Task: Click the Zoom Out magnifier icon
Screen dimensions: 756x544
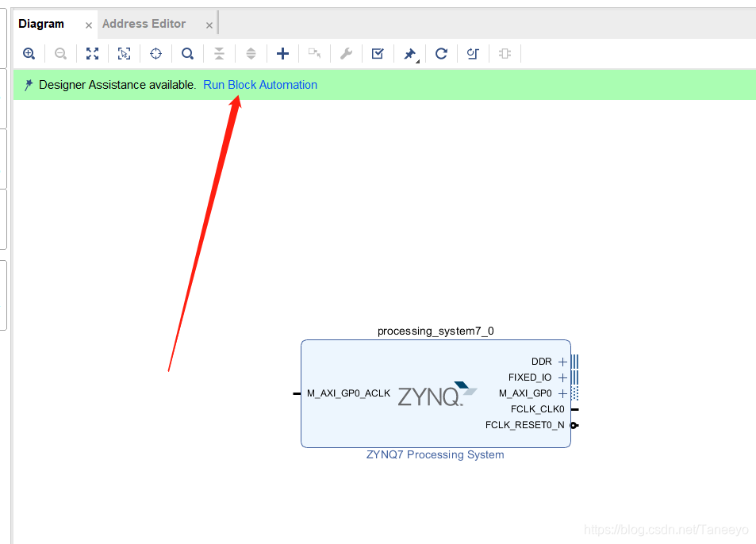Action: pyautogui.click(x=60, y=53)
